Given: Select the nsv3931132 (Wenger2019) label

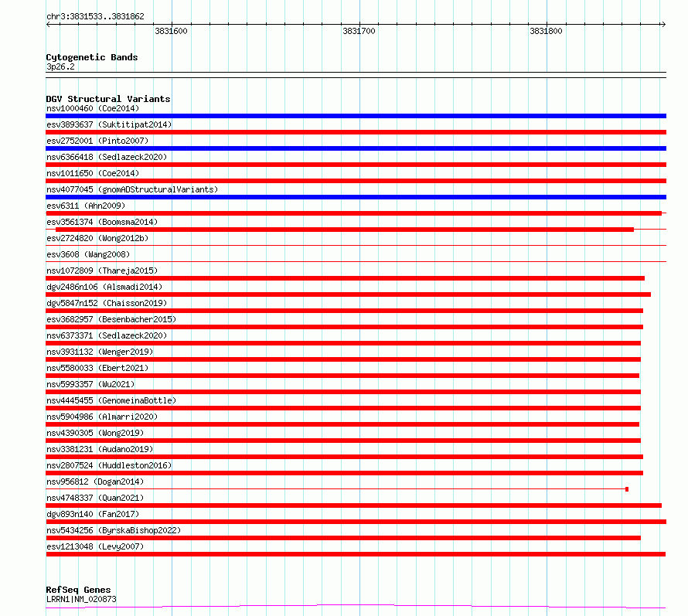Looking at the screenshot, I should (100, 352).
